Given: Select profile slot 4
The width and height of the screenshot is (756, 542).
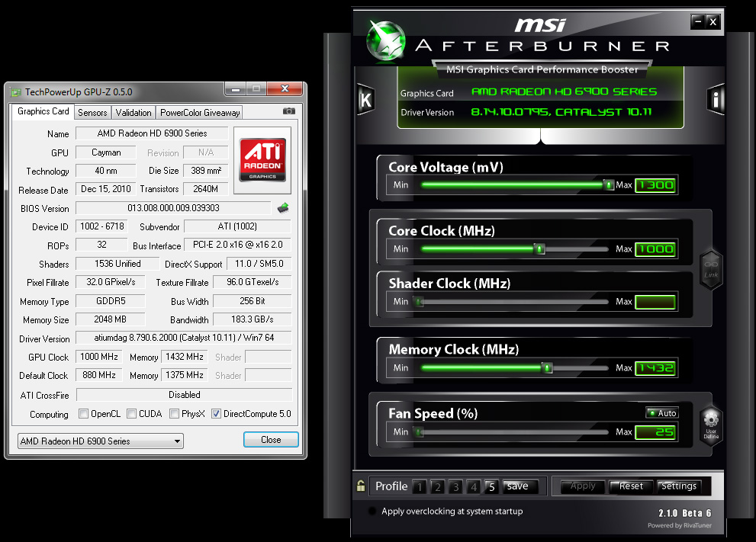Looking at the screenshot, I should tap(474, 486).
